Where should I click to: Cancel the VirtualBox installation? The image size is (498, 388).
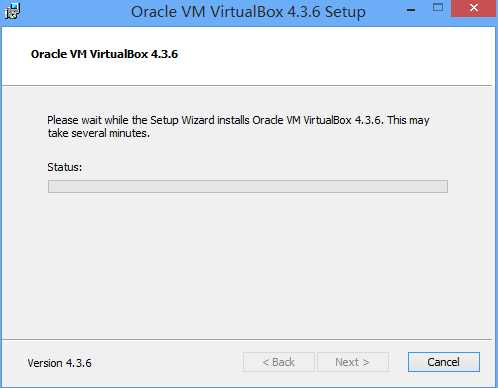pos(444,362)
